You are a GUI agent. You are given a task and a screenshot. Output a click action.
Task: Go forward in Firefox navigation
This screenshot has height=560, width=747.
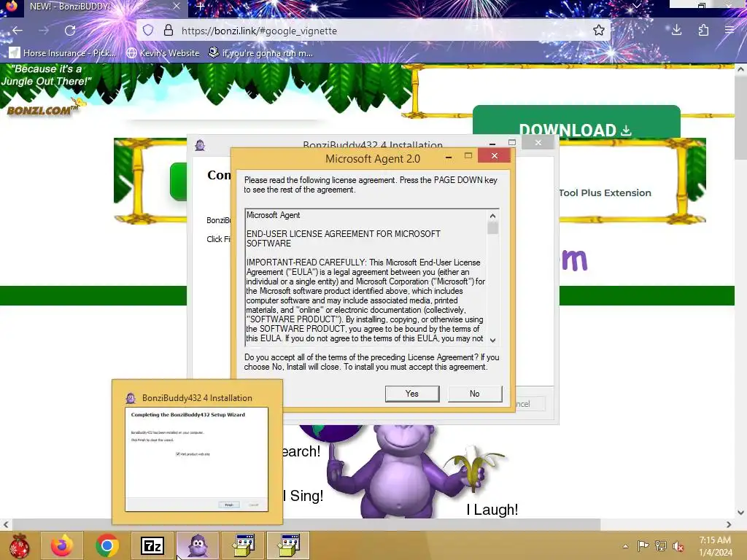(44, 31)
